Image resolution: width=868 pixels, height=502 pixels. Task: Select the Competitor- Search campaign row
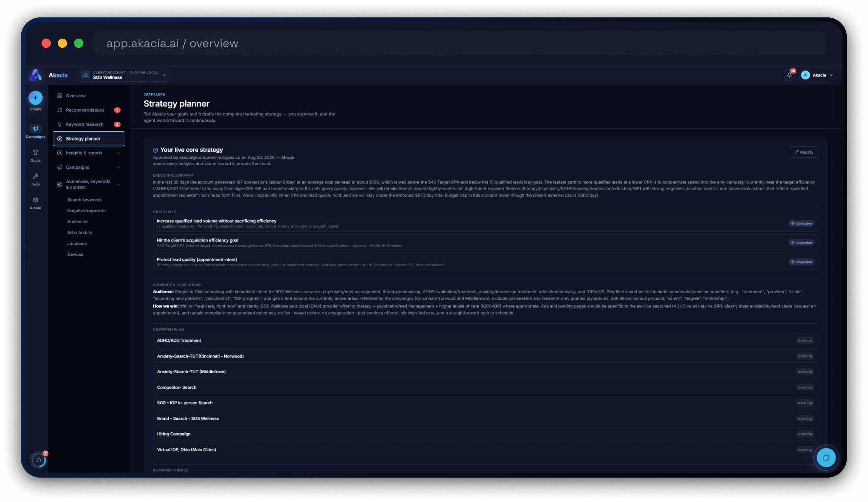tap(486, 387)
